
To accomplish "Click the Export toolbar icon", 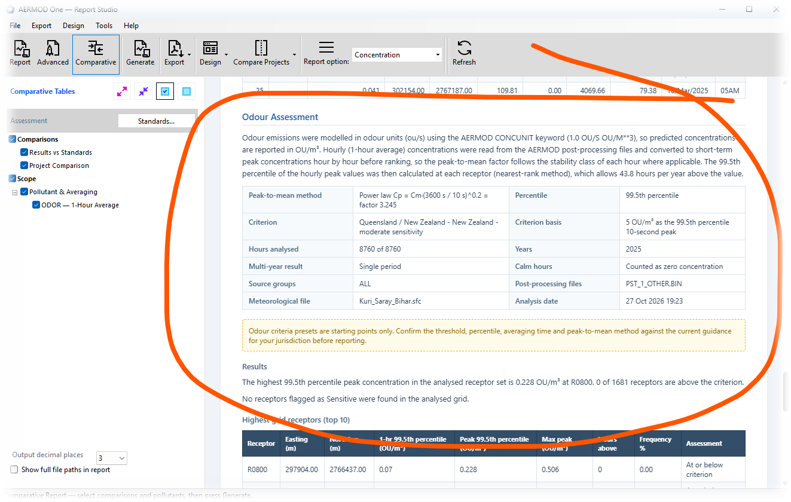I will pos(175,49).
